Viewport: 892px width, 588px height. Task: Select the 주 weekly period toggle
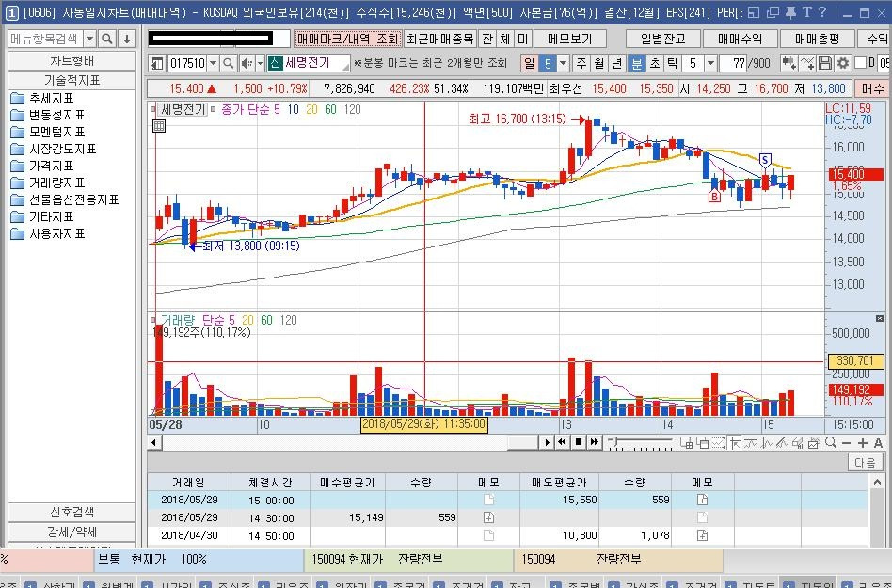click(x=581, y=62)
